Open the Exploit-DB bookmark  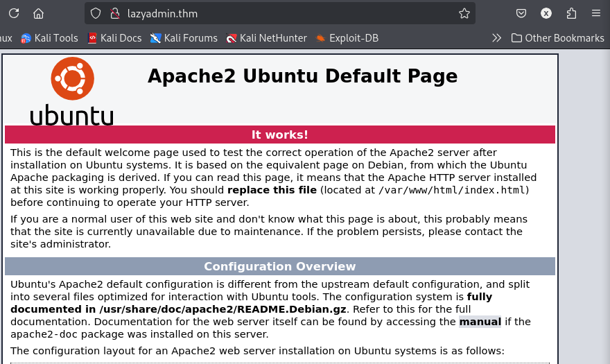347,38
